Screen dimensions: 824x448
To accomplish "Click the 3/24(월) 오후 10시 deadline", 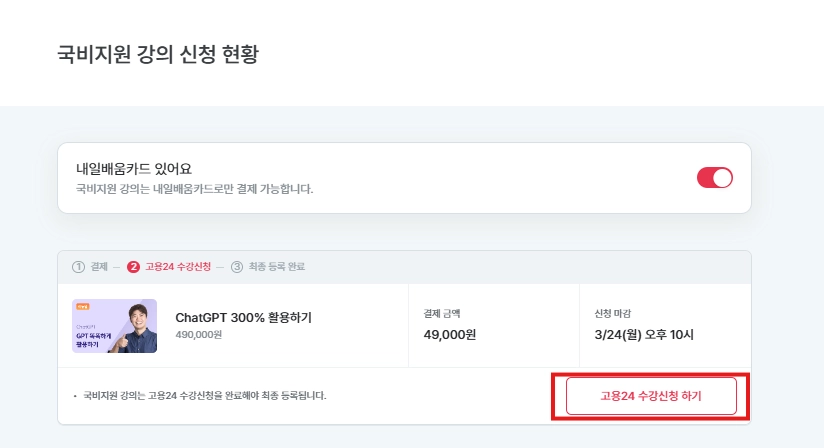I will (x=642, y=334).
